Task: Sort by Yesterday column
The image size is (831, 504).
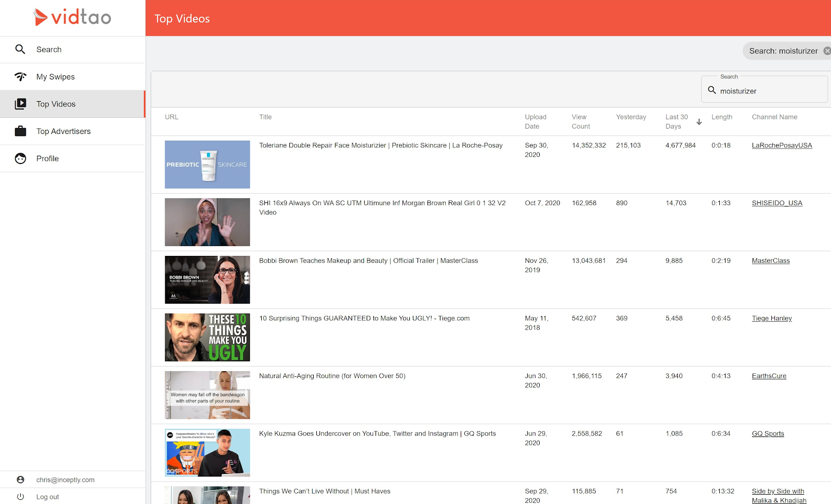Action: (x=631, y=117)
